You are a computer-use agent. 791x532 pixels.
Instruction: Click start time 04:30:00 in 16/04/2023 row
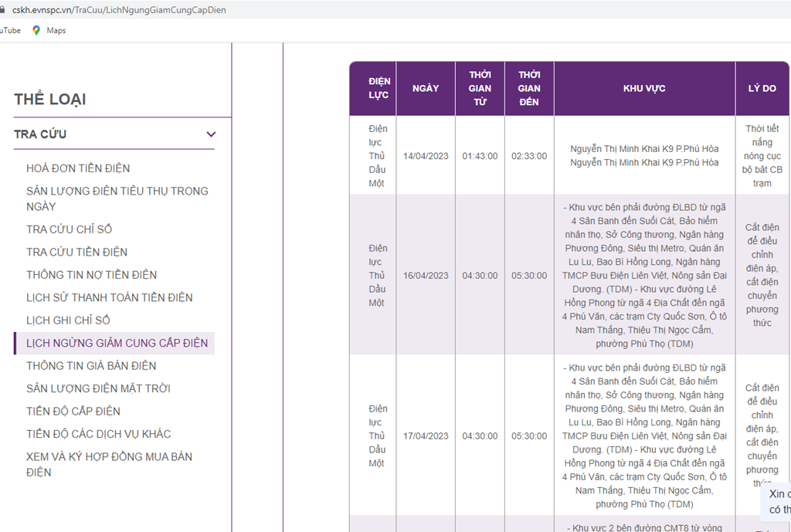click(480, 276)
